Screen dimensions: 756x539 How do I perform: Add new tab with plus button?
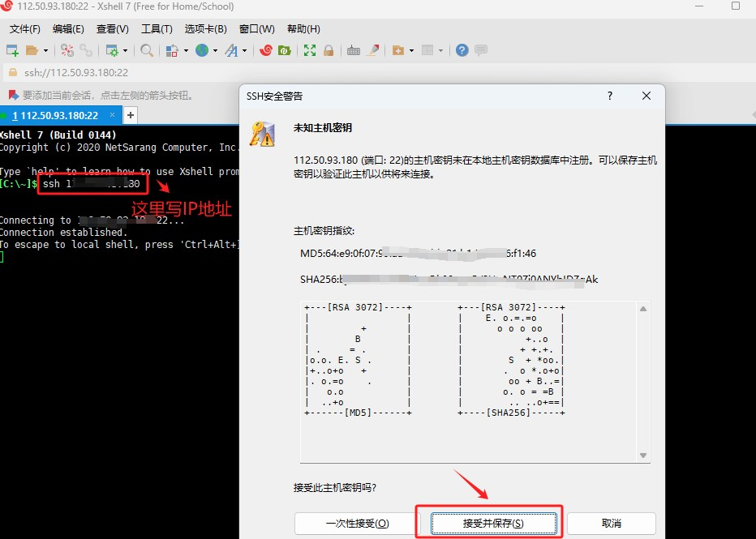click(x=130, y=115)
